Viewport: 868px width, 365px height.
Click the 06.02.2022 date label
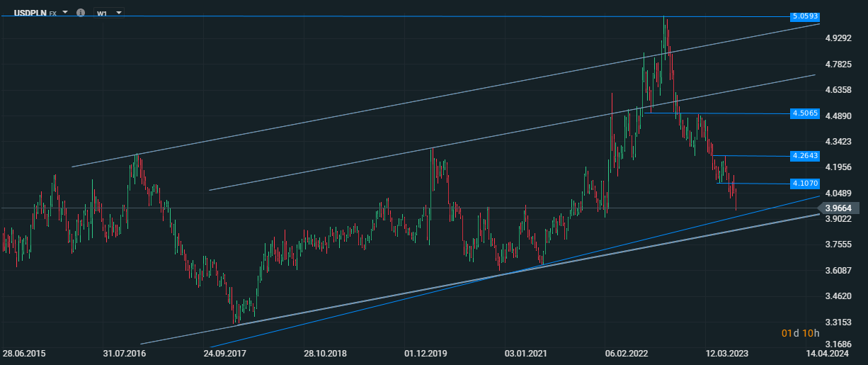tap(627, 352)
